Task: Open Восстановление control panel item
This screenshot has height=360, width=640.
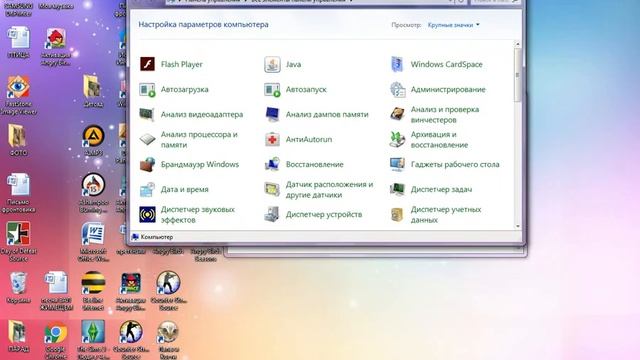Action: [x=304, y=164]
